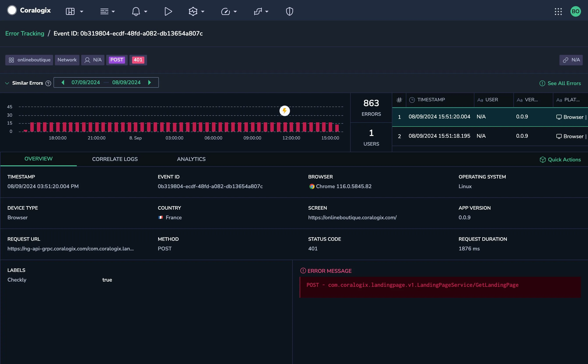Sort by PLAT... column header
588x364 pixels.
(570, 100)
